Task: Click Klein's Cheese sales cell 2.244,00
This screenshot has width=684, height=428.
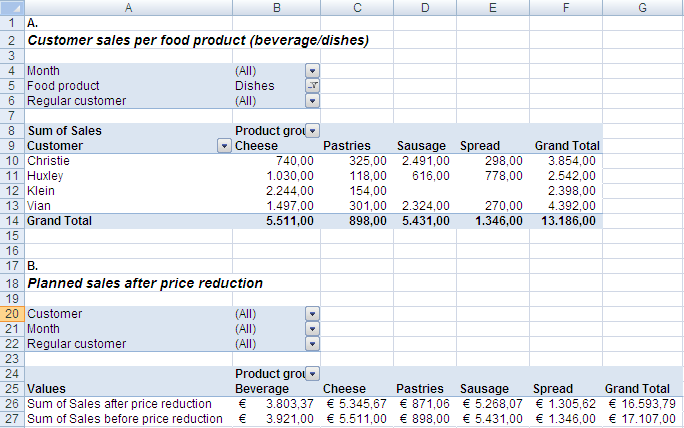Action: pyautogui.click(x=277, y=191)
